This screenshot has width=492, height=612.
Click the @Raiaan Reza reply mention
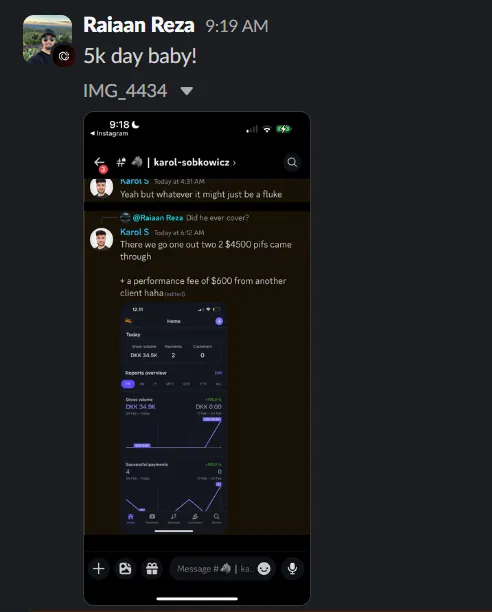point(158,218)
